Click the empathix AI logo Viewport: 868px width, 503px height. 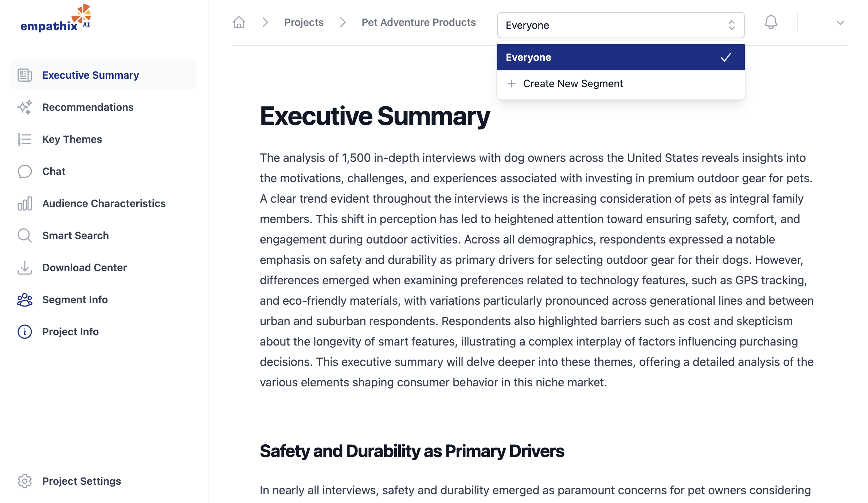coord(55,19)
